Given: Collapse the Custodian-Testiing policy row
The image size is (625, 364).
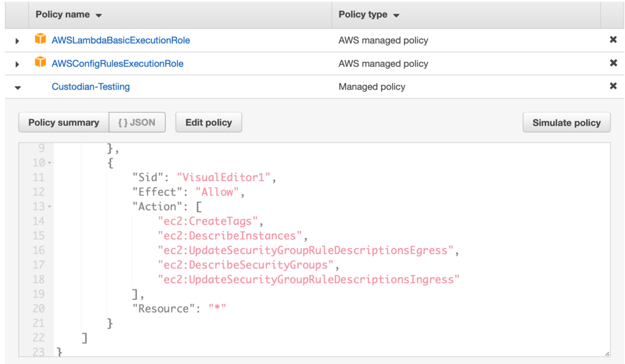Looking at the screenshot, I should click(17, 86).
